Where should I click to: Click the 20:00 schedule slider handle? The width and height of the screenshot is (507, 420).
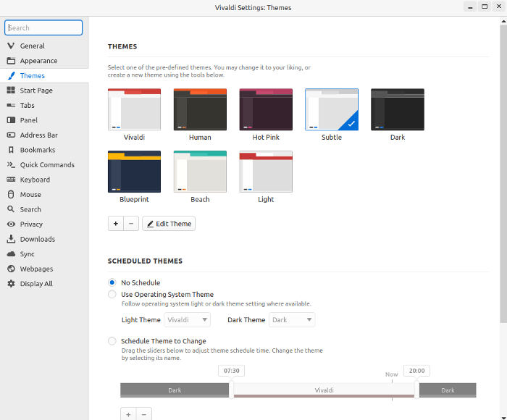[416, 390]
